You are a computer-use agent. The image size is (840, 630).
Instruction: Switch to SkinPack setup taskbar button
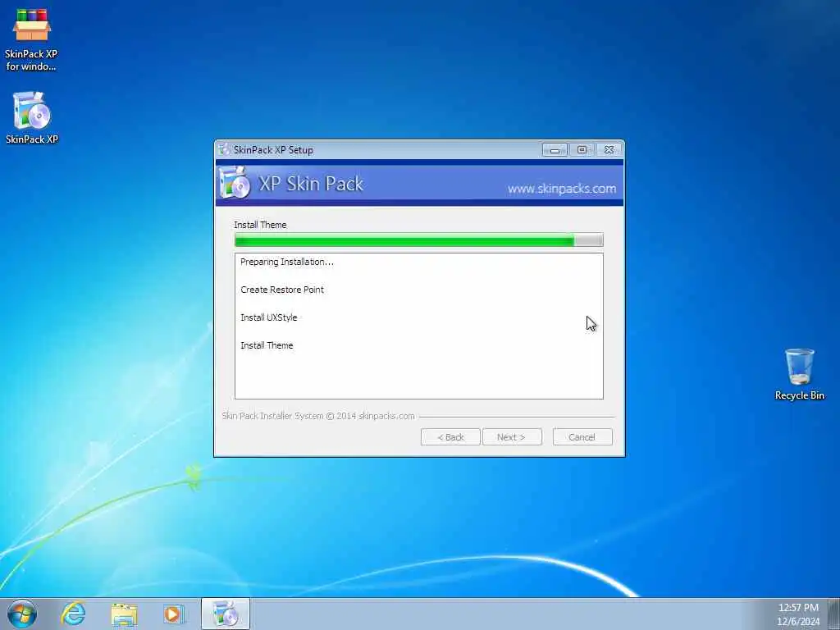(226, 614)
